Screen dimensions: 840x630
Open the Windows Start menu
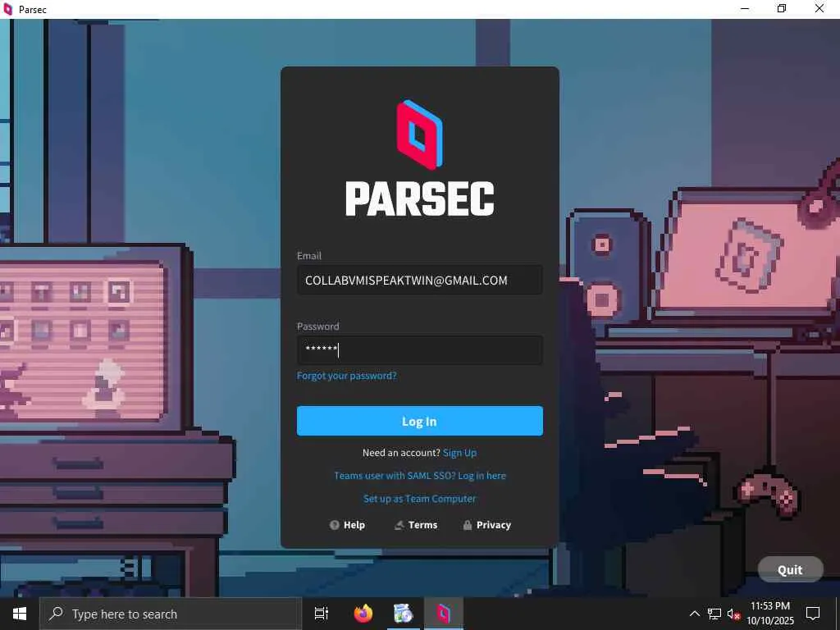point(20,614)
